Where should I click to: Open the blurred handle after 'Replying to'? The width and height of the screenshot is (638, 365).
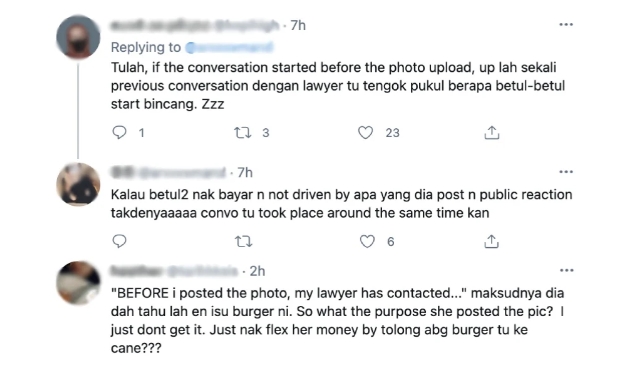coord(229,47)
